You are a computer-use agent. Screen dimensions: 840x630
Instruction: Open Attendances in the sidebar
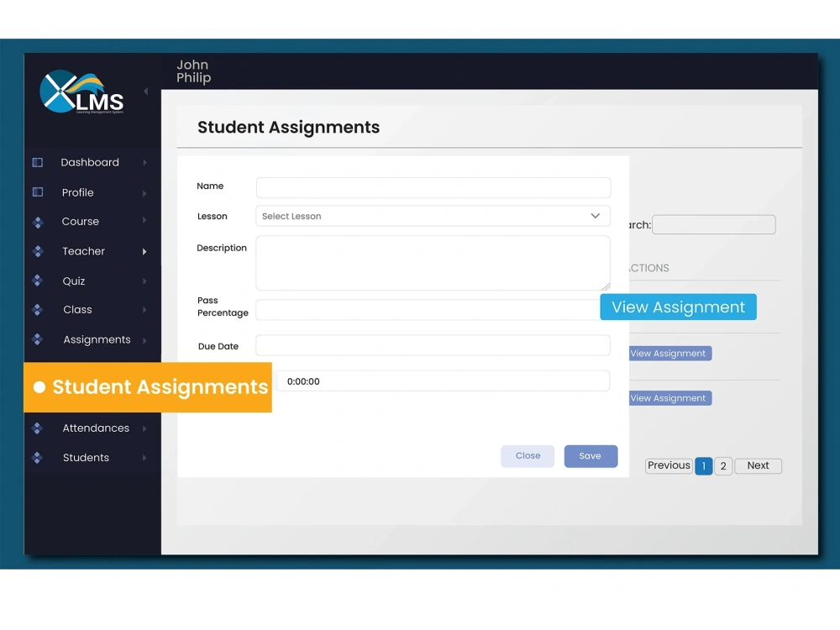pyautogui.click(x=96, y=428)
